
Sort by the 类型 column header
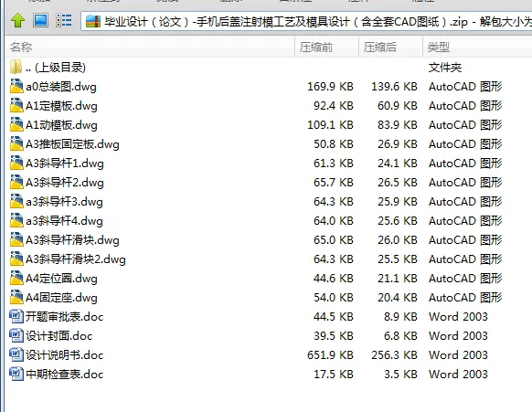(477, 47)
